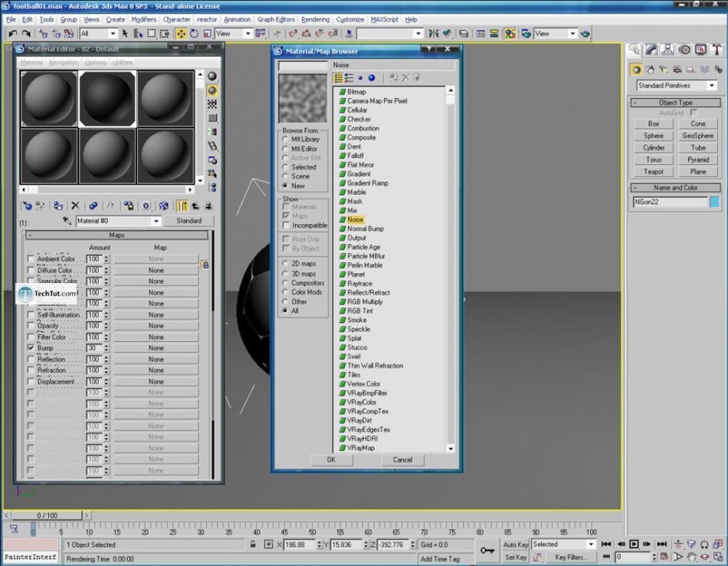728x566 pixels.
Task: Select Scene browse-from radio button
Action: click(x=285, y=176)
